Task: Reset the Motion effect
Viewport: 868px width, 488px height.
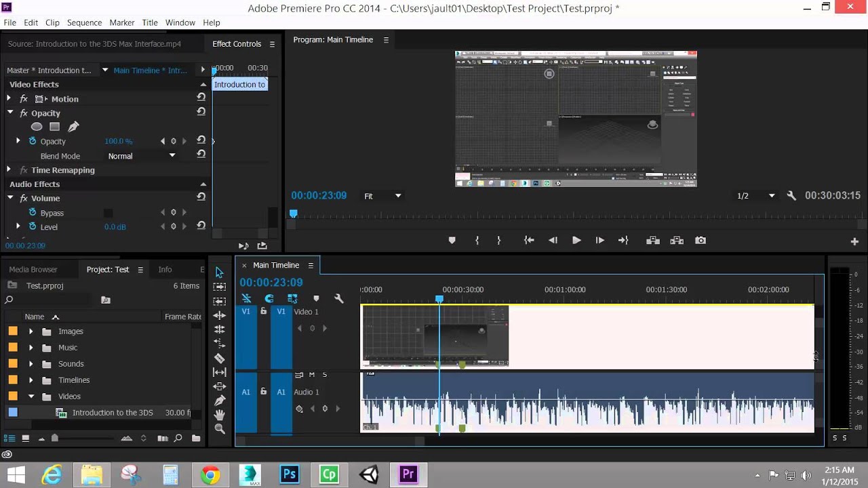Action: 201,98
